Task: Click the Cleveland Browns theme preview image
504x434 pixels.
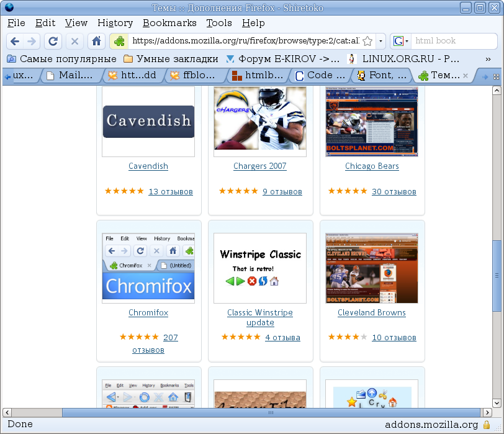Action: pos(372,268)
